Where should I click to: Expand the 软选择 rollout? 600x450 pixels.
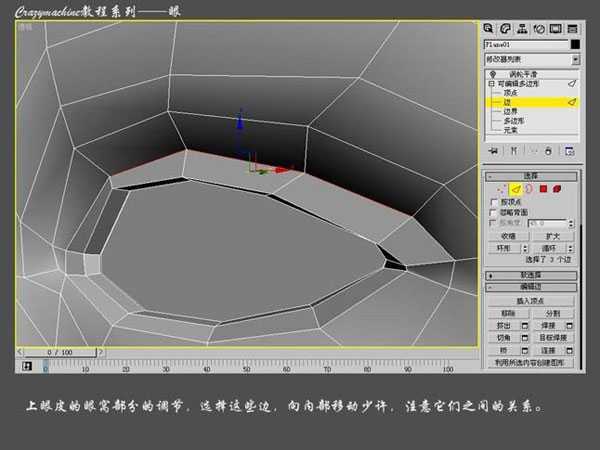coord(531,275)
